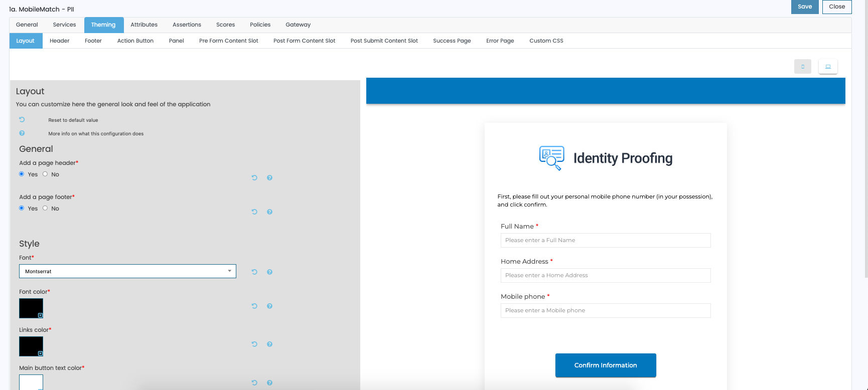This screenshot has width=868, height=390.
Task: Reset the page header setting to default
Action: [254, 178]
